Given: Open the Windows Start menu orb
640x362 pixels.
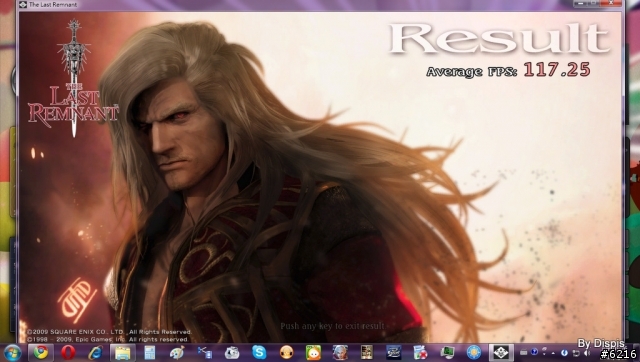Looking at the screenshot, I should 12,352.
